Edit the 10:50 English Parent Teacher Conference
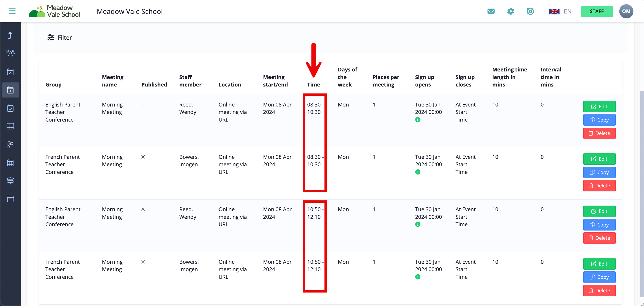Viewport: 644px width, 306px height. (x=599, y=211)
